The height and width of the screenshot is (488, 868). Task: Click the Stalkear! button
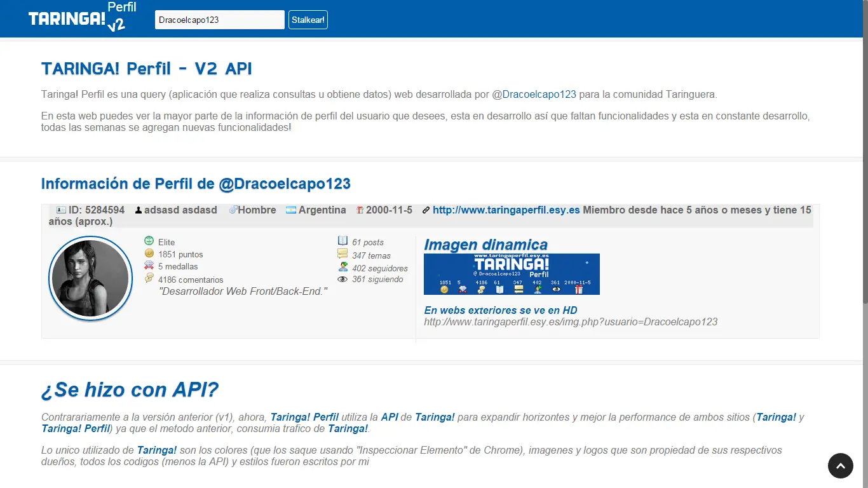(308, 20)
